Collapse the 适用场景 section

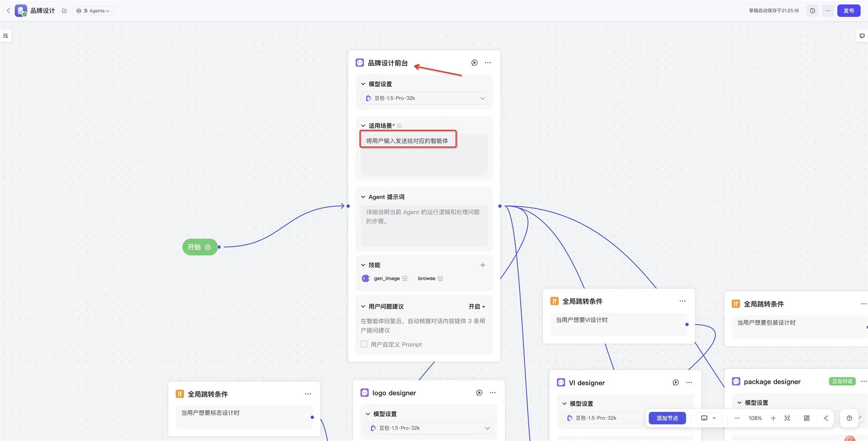coord(363,125)
